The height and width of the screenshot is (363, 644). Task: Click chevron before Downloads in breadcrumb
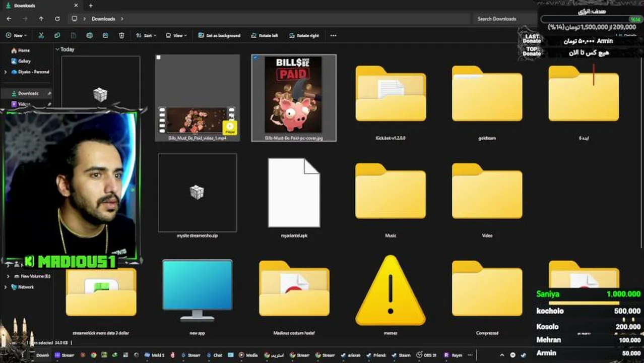84,19
